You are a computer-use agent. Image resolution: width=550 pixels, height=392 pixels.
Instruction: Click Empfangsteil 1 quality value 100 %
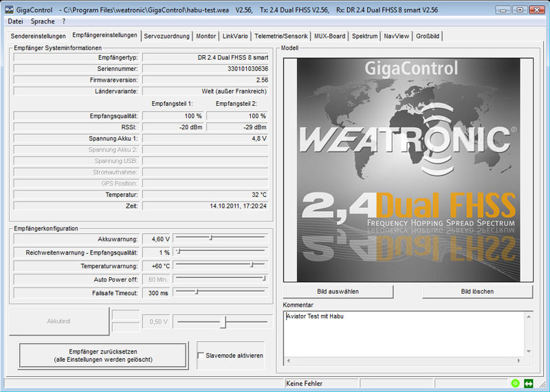point(173,116)
